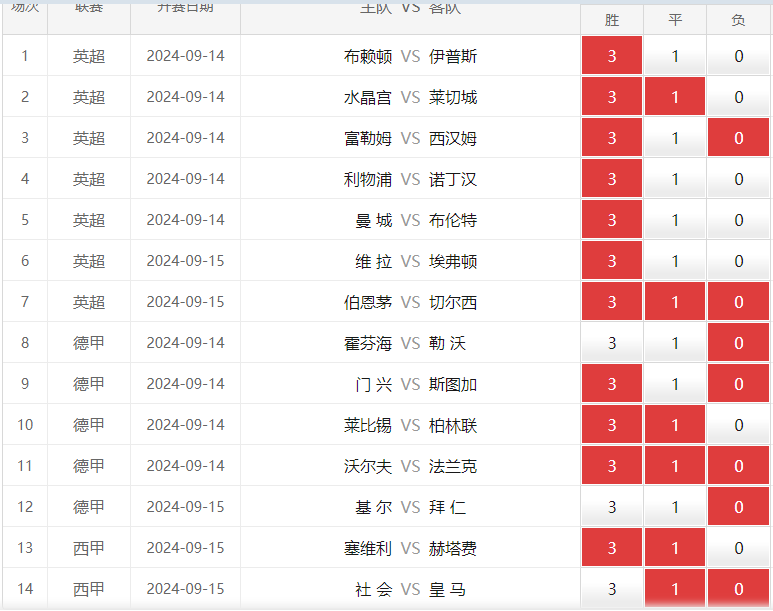Click match text 社会 VS 皇马
This screenshot has height=611, width=773.
click(x=410, y=588)
